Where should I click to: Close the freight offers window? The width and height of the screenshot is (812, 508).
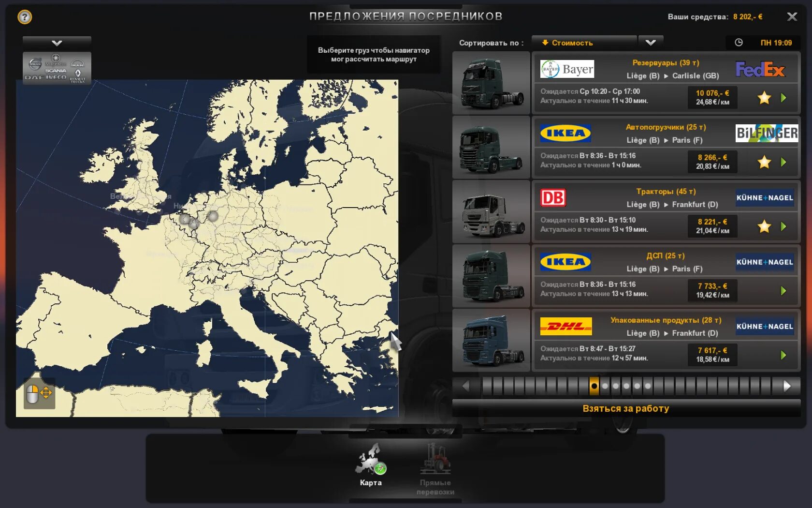(x=792, y=17)
